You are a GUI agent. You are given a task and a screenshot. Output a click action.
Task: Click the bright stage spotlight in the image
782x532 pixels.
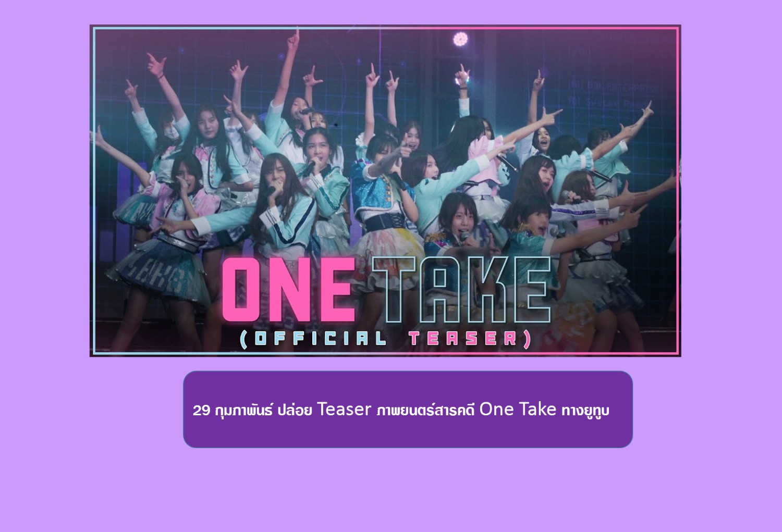pos(460,39)
